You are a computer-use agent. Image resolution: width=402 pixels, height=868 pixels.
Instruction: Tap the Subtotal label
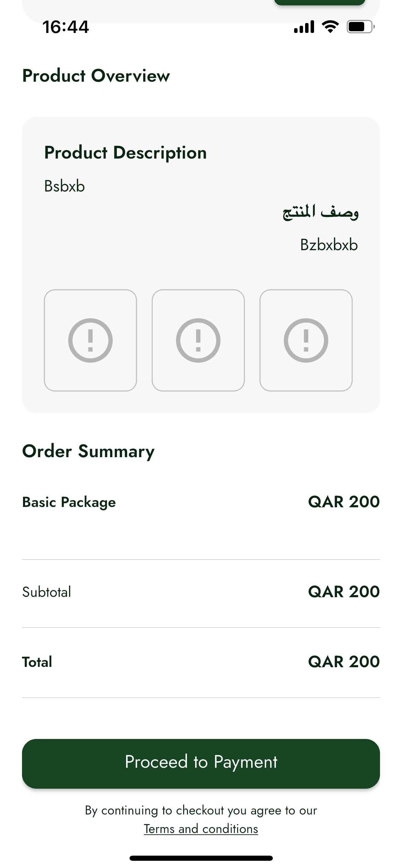tap(47, 592)
